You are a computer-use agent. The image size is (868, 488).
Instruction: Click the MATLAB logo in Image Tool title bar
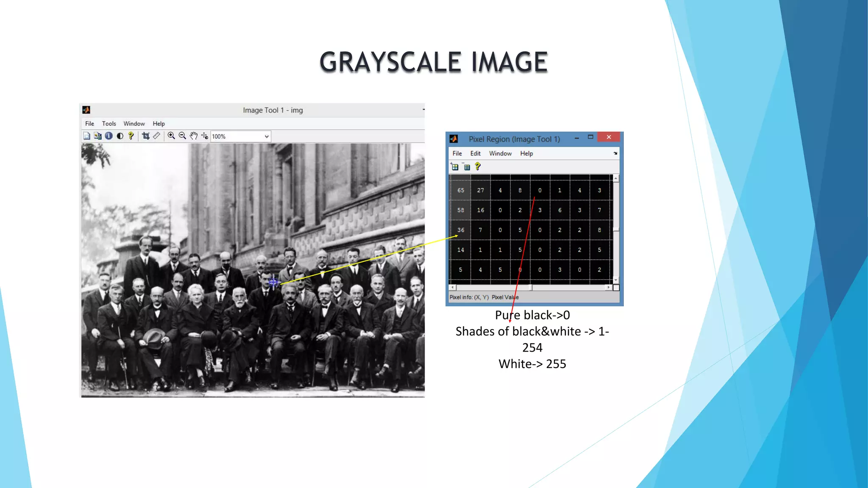[x=86, y=110]
